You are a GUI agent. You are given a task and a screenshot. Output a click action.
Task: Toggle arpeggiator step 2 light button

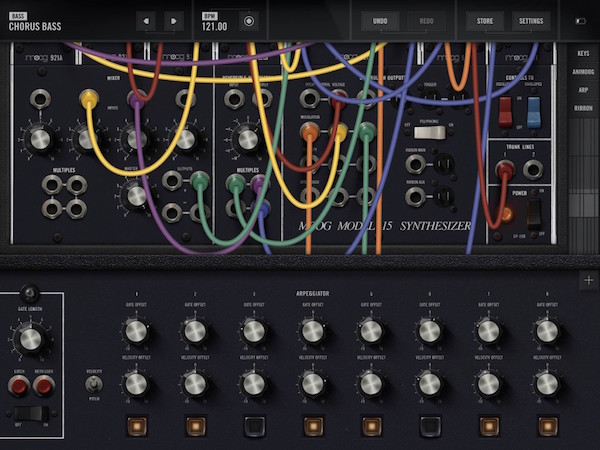click(196, 426)
